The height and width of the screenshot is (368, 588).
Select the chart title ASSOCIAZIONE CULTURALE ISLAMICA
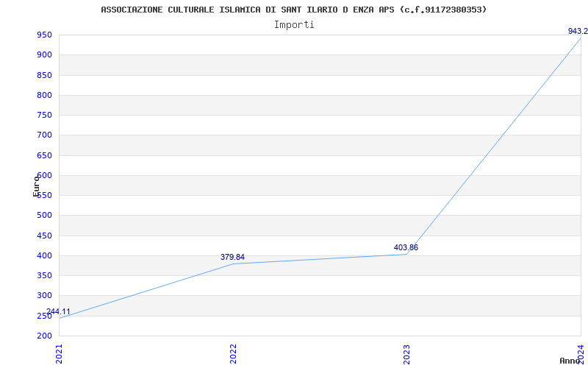(293, 10)
